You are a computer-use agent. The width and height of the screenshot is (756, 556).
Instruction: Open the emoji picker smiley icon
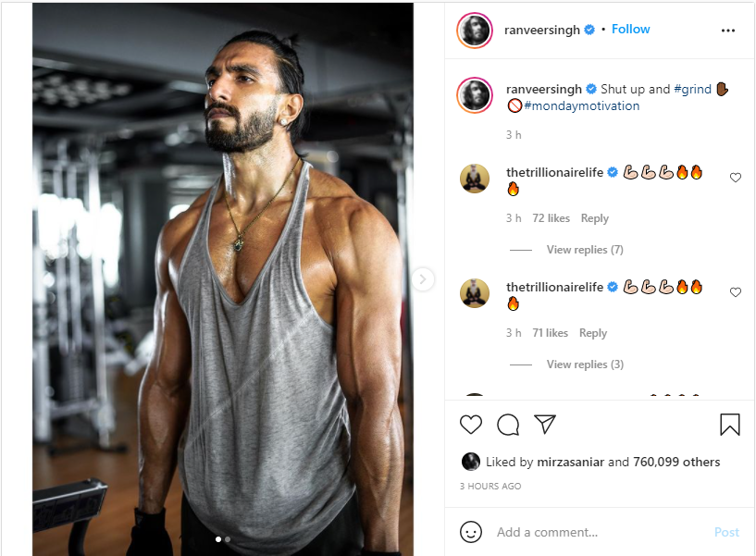(471, 532)
